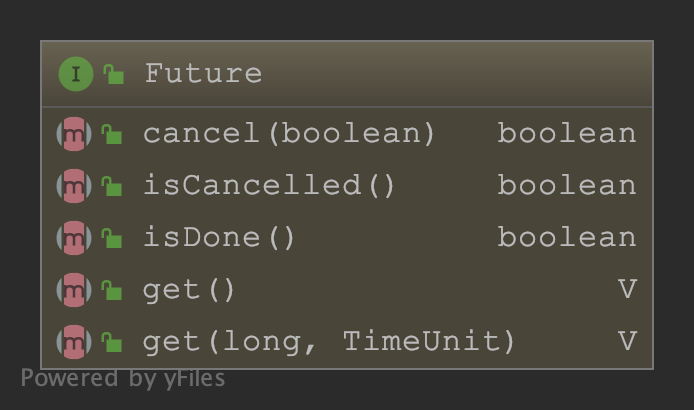Click the method icon for get()
This screenshot has width=694, height=410.
(74, 290)
